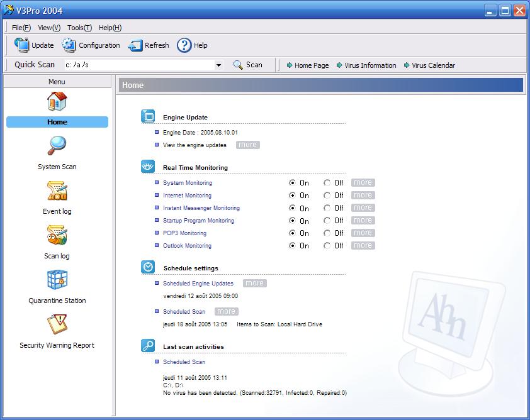Screen dimensions: 530x420
Task: Click more button for Instant Messenger Monitoring
Action: [363, 207]
